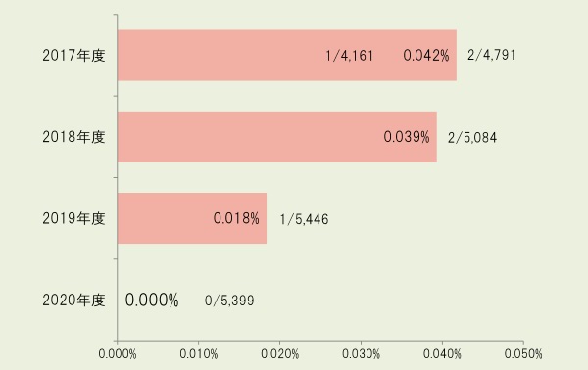Click the 2019年度 bar
The image size is (588, 370).
[x=192, y=218]
